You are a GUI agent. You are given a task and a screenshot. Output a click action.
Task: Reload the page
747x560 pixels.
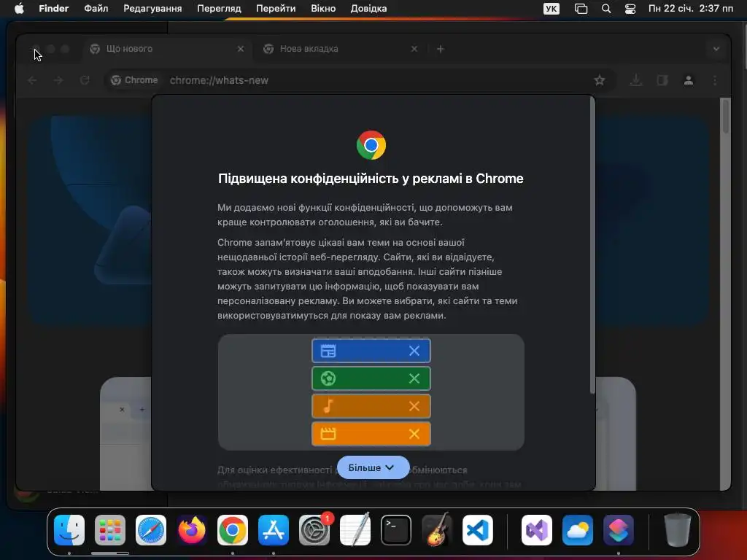tap(85, 80)
